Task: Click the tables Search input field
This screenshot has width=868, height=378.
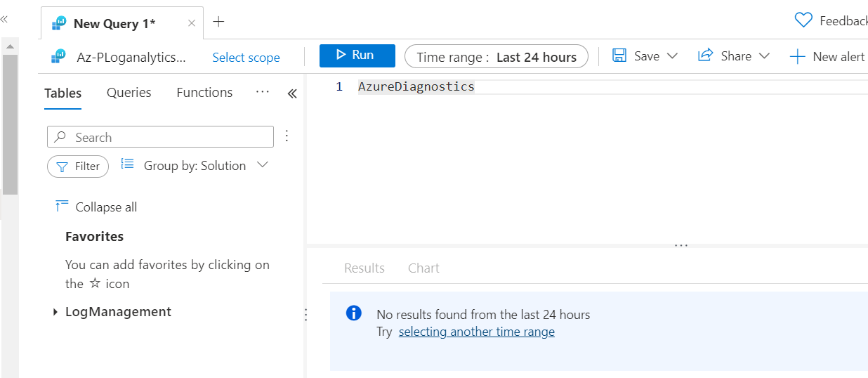Action: click(160, 137)
